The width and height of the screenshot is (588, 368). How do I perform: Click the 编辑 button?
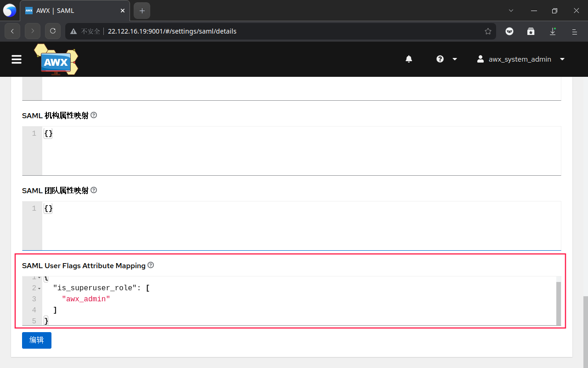37,340
